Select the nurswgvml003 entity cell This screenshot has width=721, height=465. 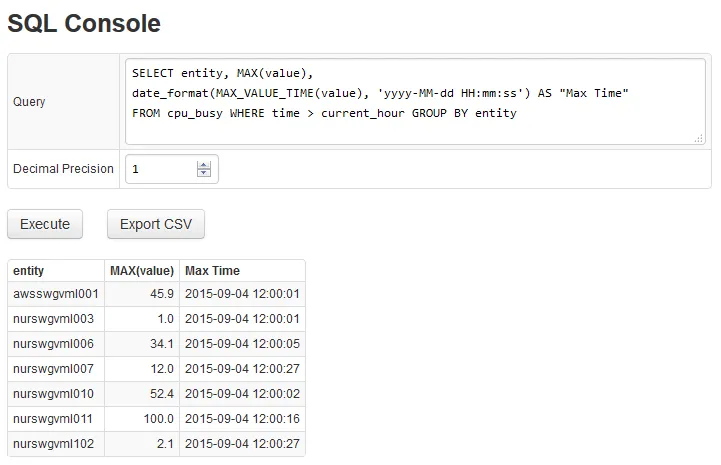(55, 320)
